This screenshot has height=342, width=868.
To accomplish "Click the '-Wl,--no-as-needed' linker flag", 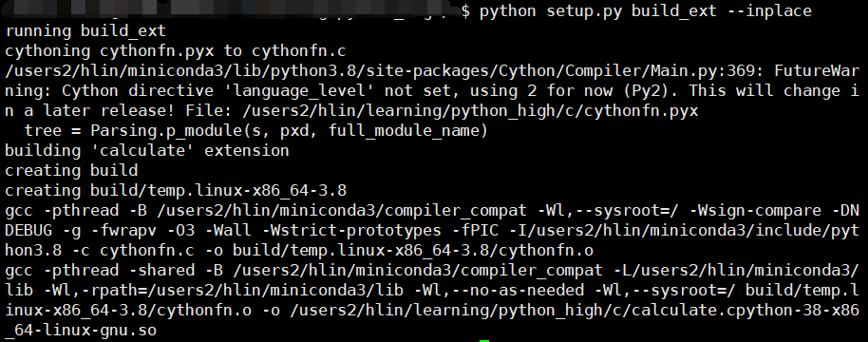I will coord(499,290).
